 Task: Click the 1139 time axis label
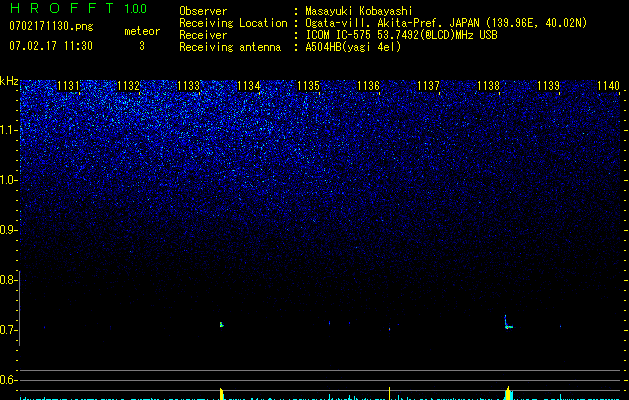point(548,86)
